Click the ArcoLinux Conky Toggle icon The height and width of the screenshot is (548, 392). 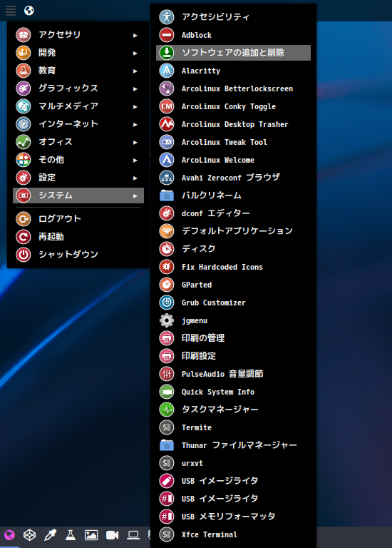[x=167, y=106]
